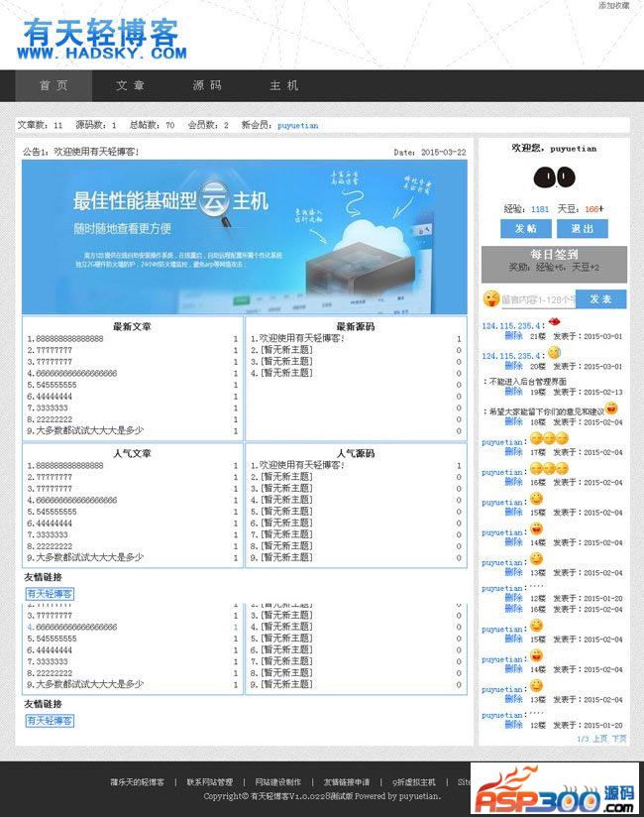Click 不能进入后台管理界面 message text
Viewport: 644px width, 817px height.
coord(528,382)
